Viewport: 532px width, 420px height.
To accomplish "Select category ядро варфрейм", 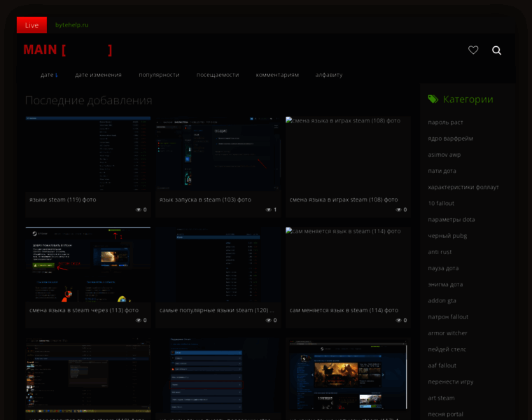I will (450, 139).
